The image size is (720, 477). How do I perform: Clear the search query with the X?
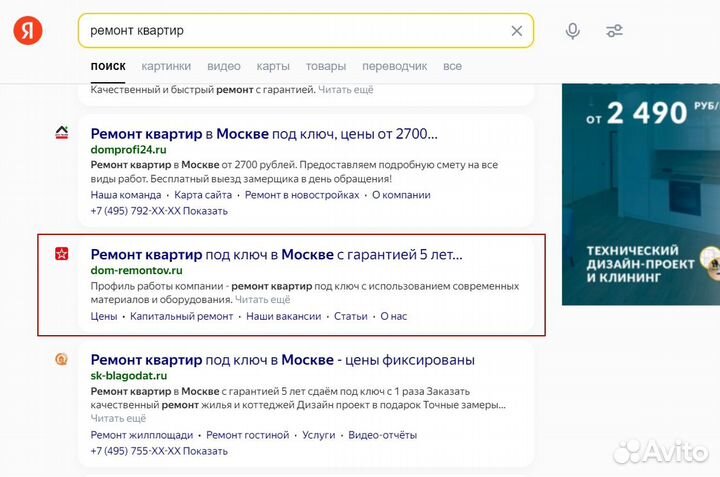click(517, 31)
